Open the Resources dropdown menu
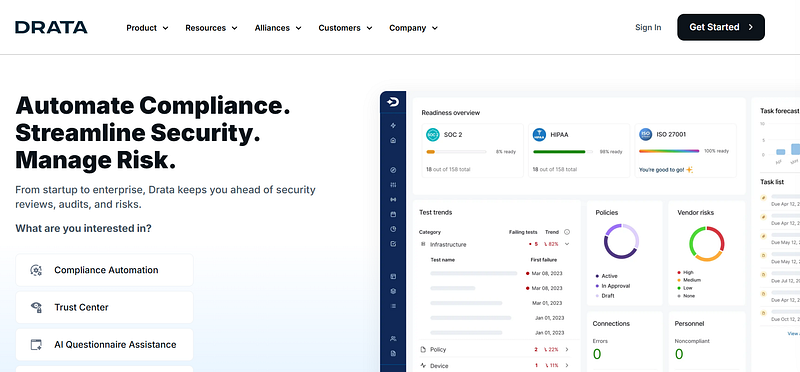This screenshot has height=372, width=800. pyautogui.click(x=211, y=28)
